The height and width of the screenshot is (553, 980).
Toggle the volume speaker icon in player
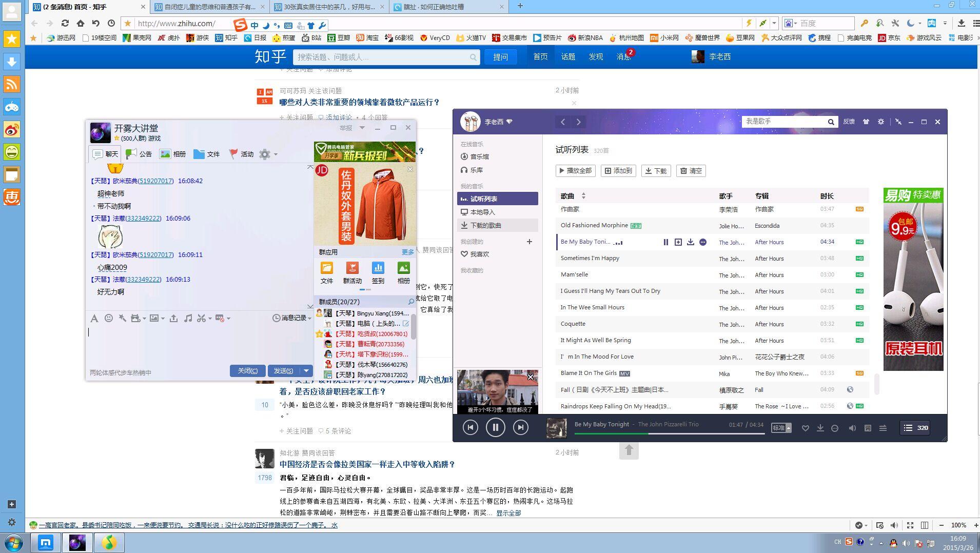coord(852,428)
